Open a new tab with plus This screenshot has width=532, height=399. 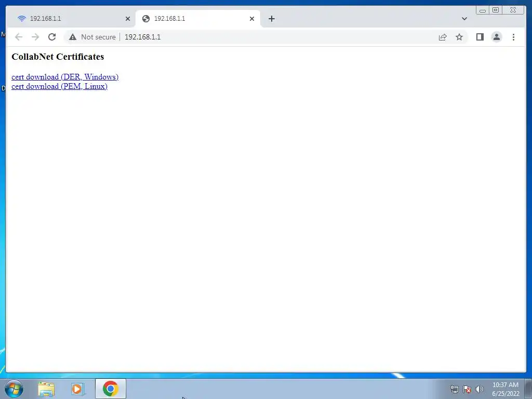coord(271,19)
